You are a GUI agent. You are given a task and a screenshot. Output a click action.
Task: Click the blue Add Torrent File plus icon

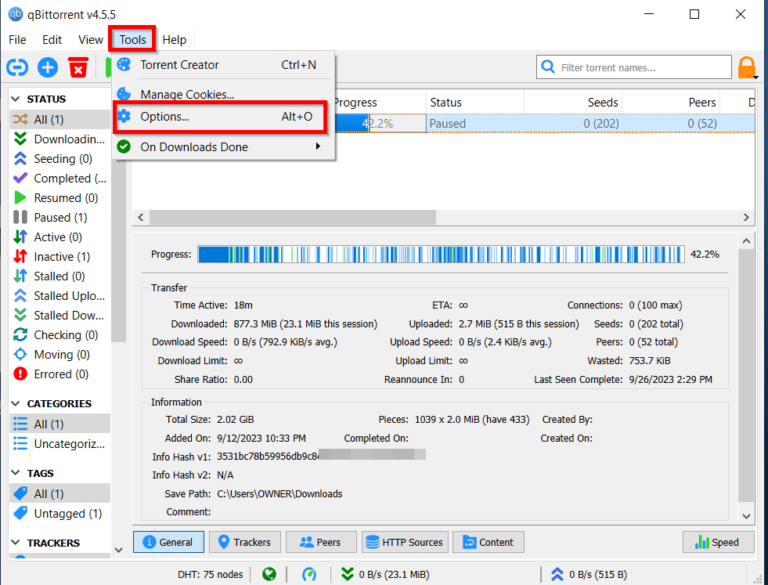point(48,67)
